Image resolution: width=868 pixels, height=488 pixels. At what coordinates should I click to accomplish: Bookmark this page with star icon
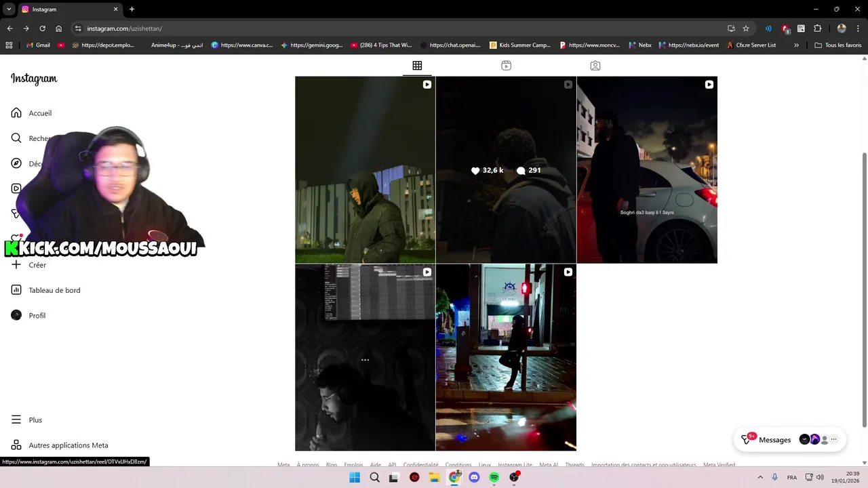pyautogui.click(x=746, y=28)
